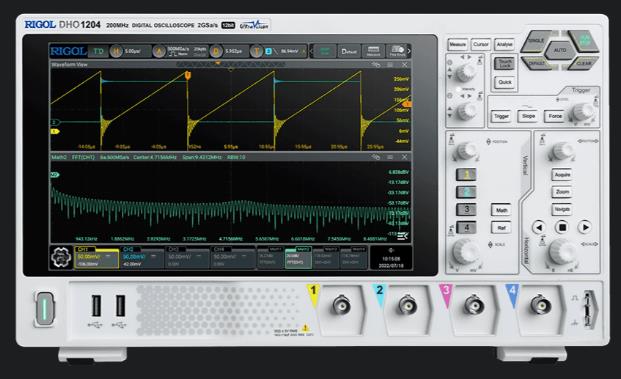Image resolution: width=621 pixels, height=379 pixels.
Task: Click the Quick button
Action: pos(505,82)
